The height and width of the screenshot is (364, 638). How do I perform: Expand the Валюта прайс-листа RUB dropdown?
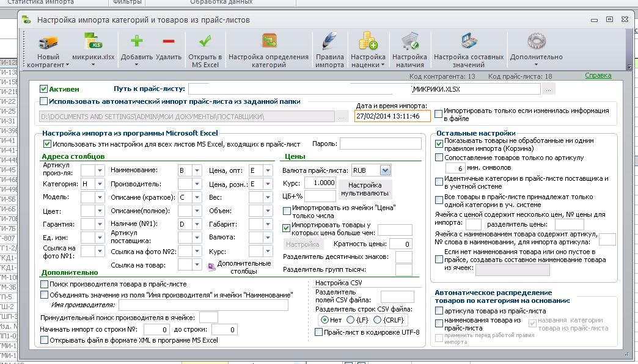click(385, 170)
